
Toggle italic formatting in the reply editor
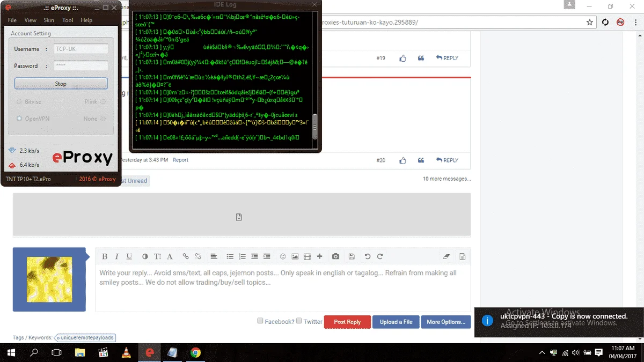click(x=116, y=257)
